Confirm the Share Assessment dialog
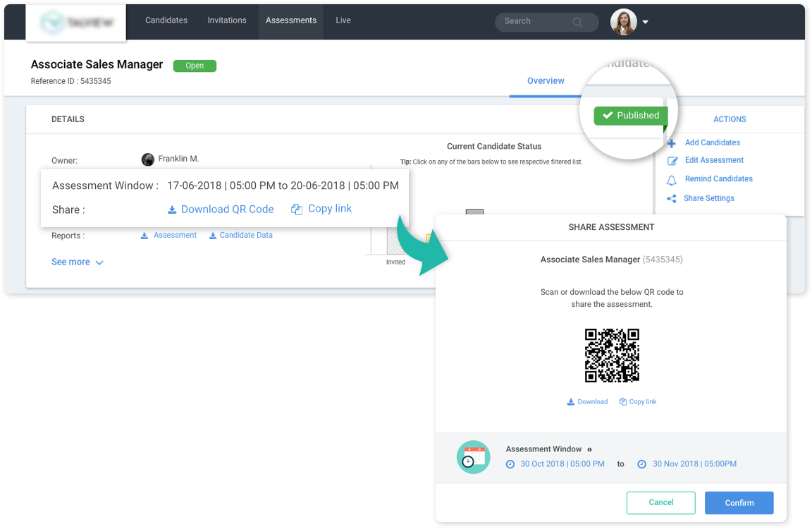This screenshot has height=529, width=812. coord(739,503)
